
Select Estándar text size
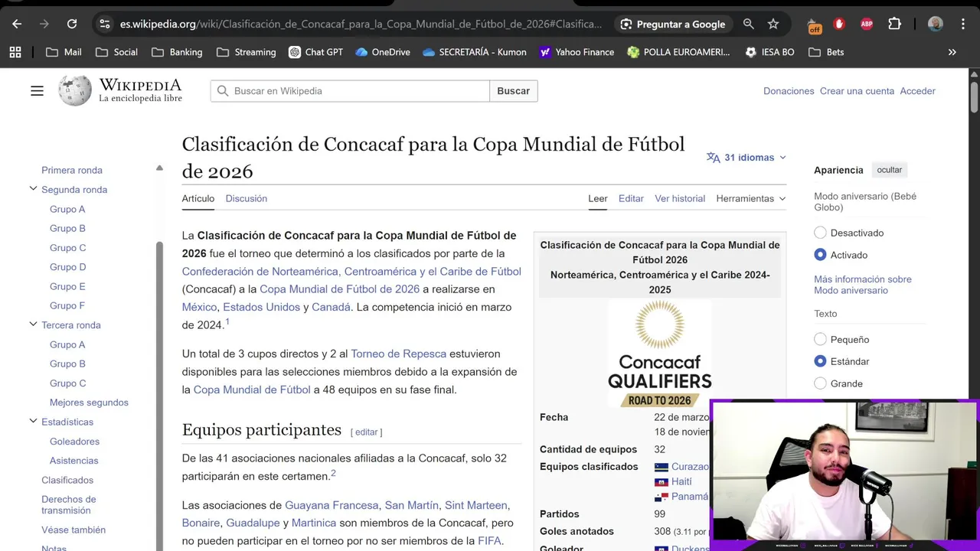pyautogui.click(x=820, y=361)
